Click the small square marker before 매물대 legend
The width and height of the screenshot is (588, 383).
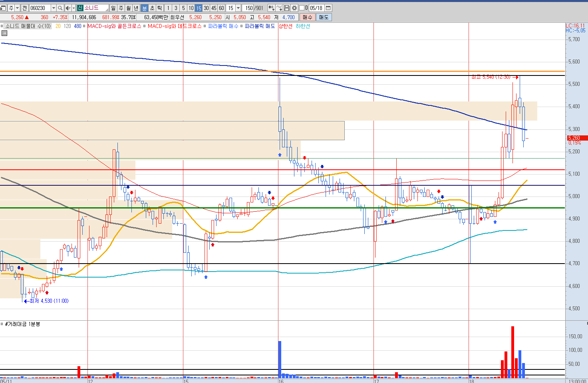click(2, 26)
